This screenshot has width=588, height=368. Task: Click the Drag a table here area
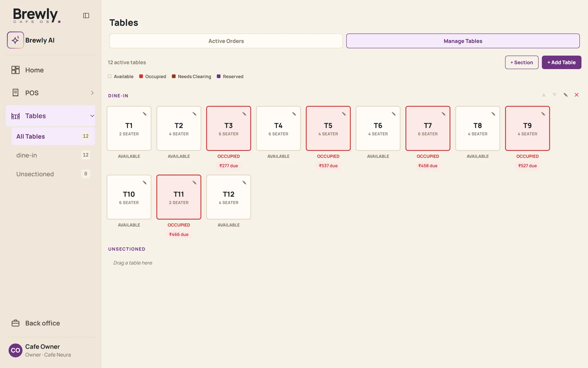click(133, 263)
